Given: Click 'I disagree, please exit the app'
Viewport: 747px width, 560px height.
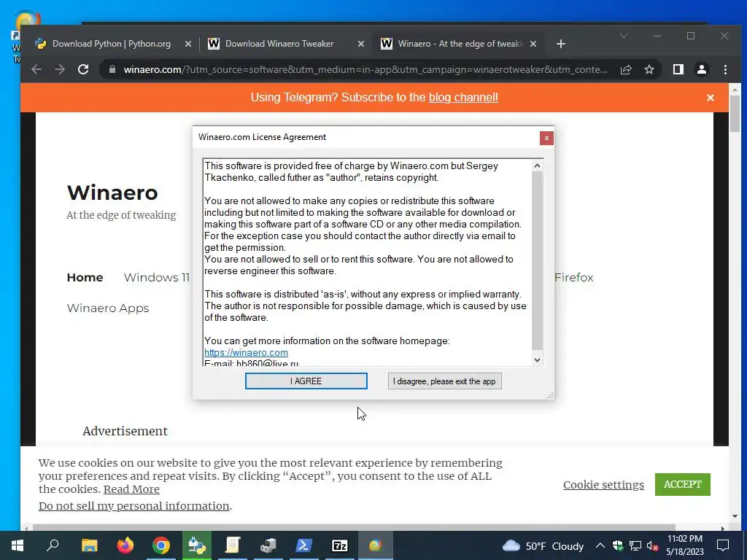Looking at the screenshot, I should click(x=444, y=381).
